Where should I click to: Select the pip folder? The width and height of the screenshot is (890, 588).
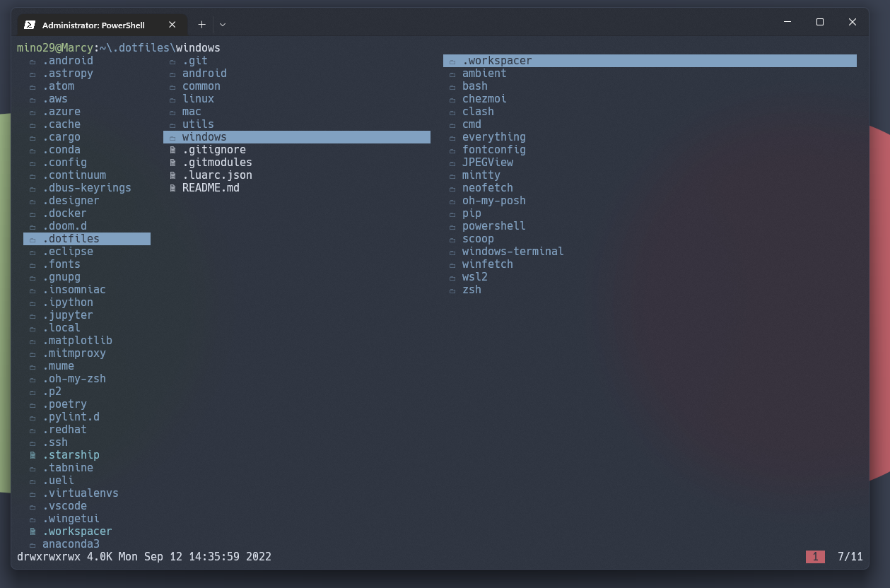[472, 213]
